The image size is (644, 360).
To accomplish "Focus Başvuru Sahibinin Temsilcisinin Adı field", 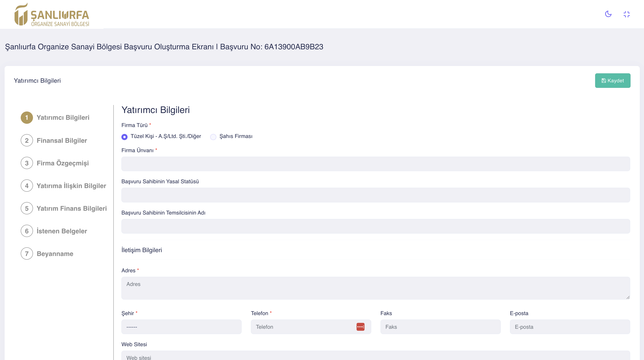I will coord(376,226).
